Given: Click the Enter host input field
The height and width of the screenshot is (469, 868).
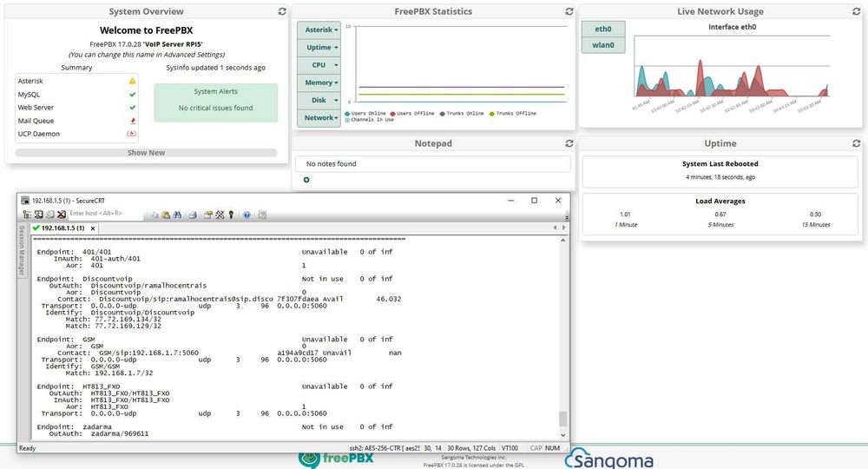Looking at the screenshot, I should click(105, 214).
